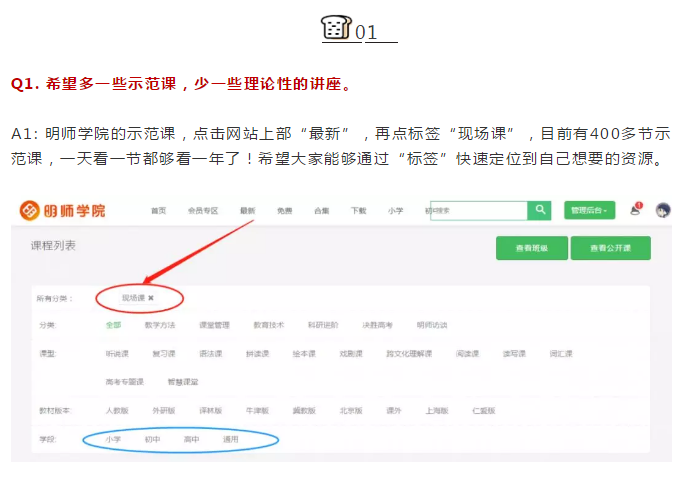This screenshot has height=480, width=688.
Task: Select 高中 in the 学段 filter
Action: click(x=191, y=439)
